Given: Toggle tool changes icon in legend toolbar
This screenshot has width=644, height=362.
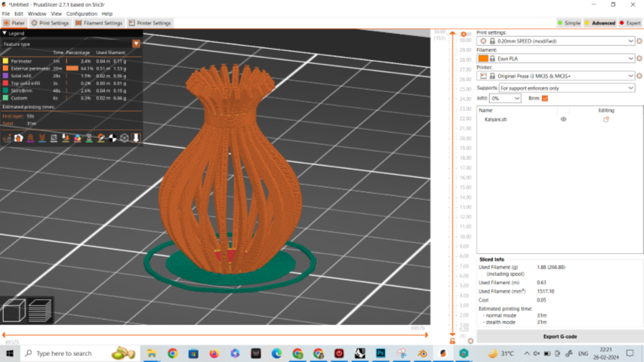Looking at the screenshot, I should (x=65, y=138).
